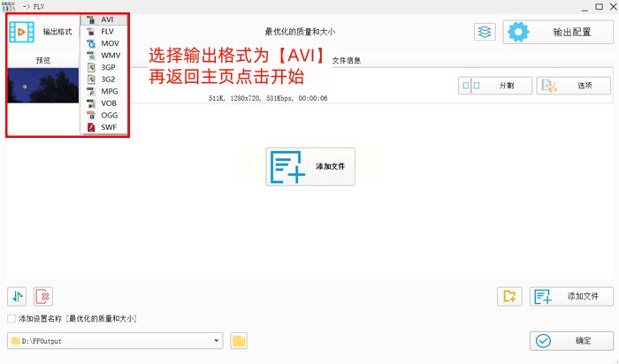Click bottom-right add file (添加文件) button
The width and height of the screenshot is (619, 364).
coord(571,296)
